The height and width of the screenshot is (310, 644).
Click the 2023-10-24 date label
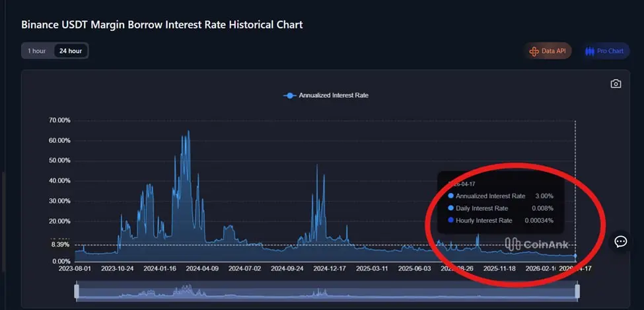(118, 268)
